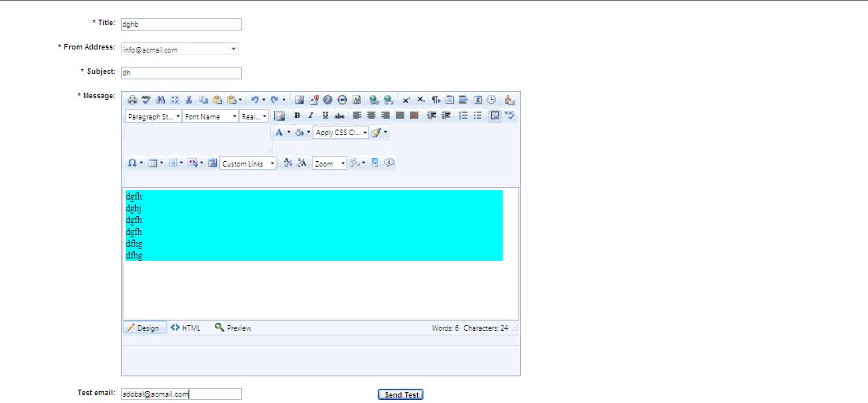Toggle underline formatting

click(325, 115)
